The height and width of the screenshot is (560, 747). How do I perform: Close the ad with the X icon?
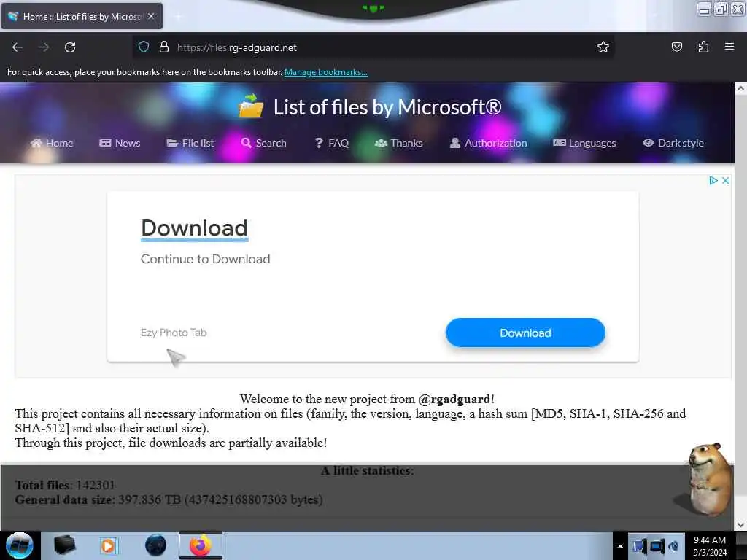725,181
